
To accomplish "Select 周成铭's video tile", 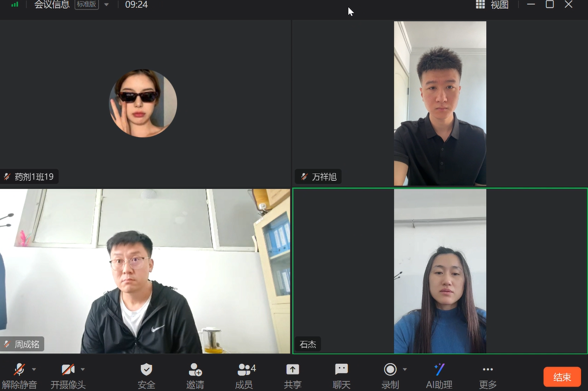I will 145,271.
